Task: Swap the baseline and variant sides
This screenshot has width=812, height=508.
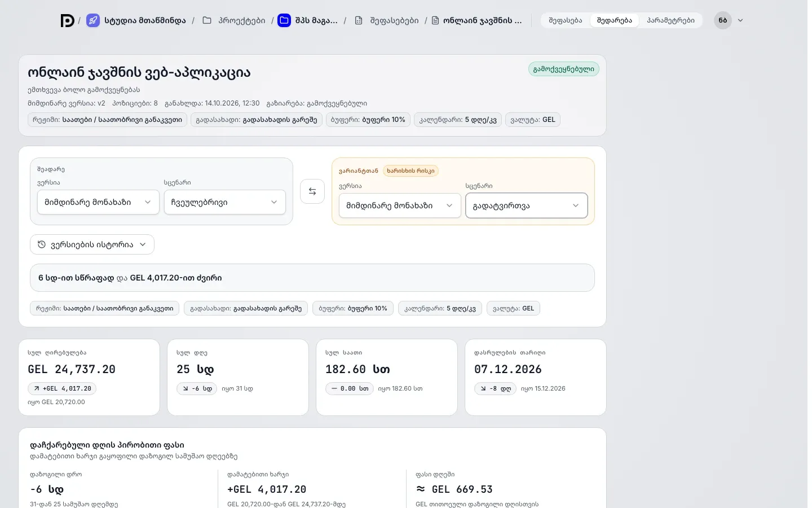Action: 312,191
